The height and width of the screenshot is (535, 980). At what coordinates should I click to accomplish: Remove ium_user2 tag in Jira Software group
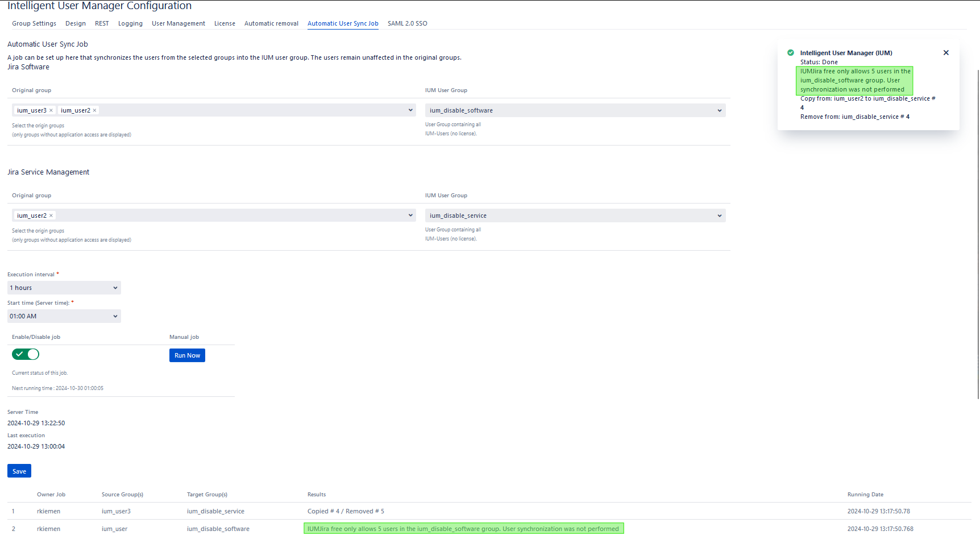95,111
